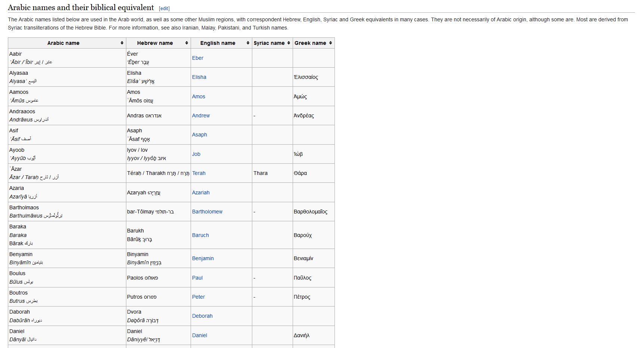The height and width of the screenshot is (348, 644).
Task: Open the Bartholomew link
Action: pos(207,212)
